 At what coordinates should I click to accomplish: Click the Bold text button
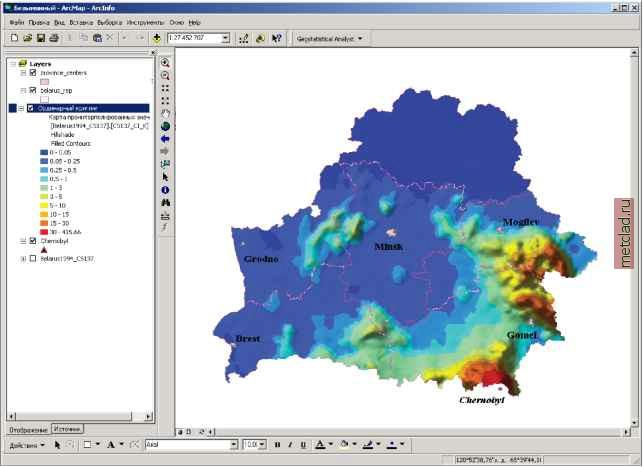(276, 444)
